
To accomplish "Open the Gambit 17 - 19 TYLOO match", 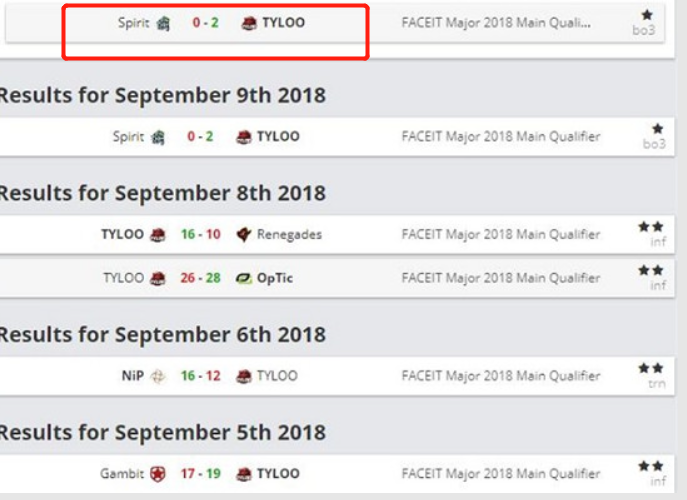I will pyautogui.click(x=336, y=474).
